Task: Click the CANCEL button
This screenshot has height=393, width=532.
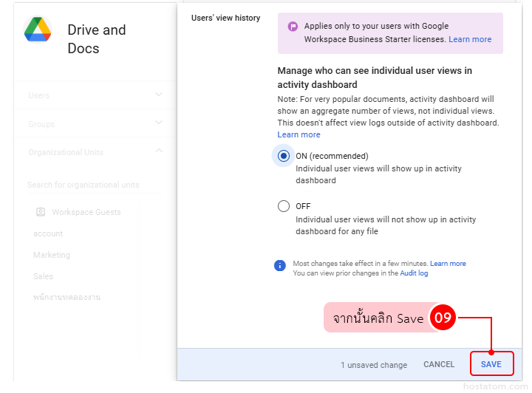Action: [x=439, y=364]
